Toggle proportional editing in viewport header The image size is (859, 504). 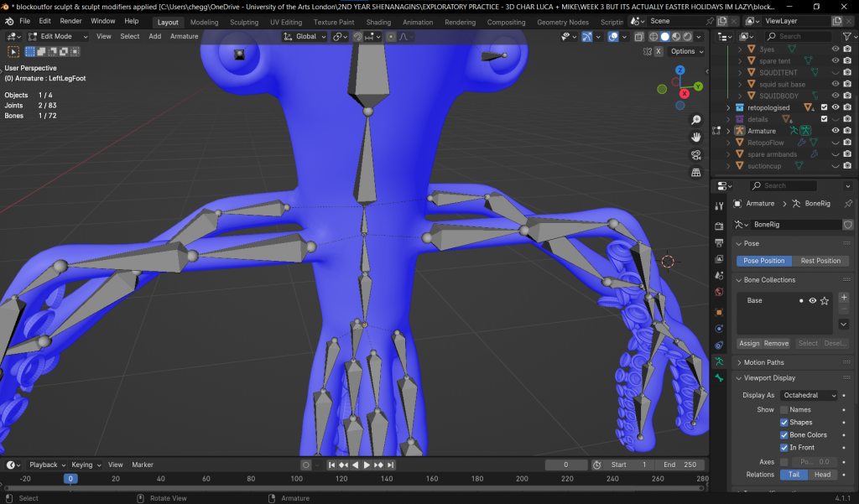pos(391,37)
